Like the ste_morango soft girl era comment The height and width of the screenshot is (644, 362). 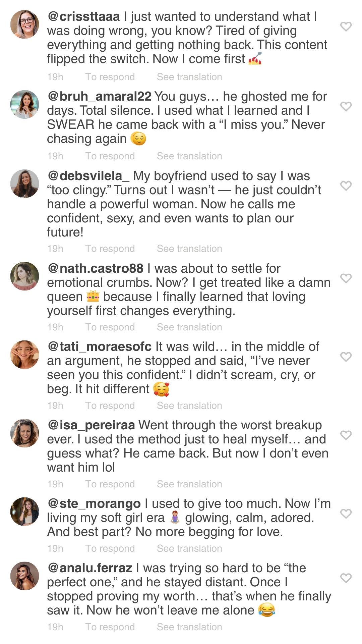pos(346,514)
